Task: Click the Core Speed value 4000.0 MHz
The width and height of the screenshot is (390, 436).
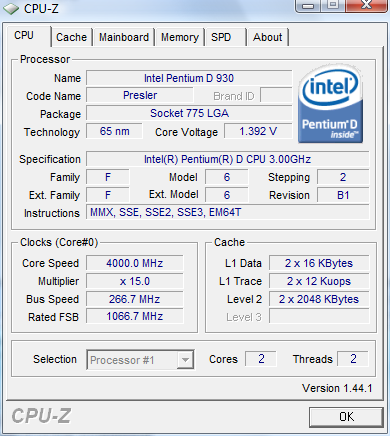Action: tap(135, 263)
